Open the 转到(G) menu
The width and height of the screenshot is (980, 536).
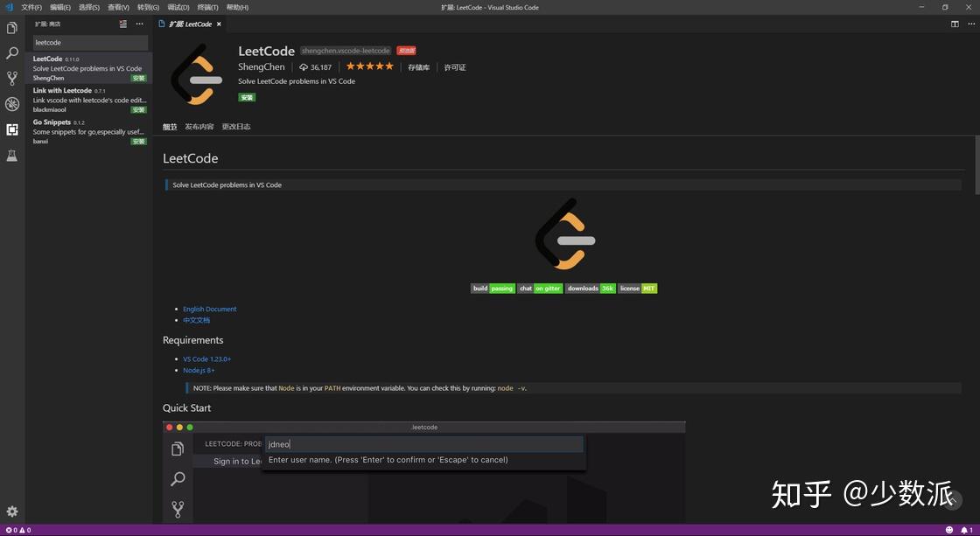[x=148, y=7]
